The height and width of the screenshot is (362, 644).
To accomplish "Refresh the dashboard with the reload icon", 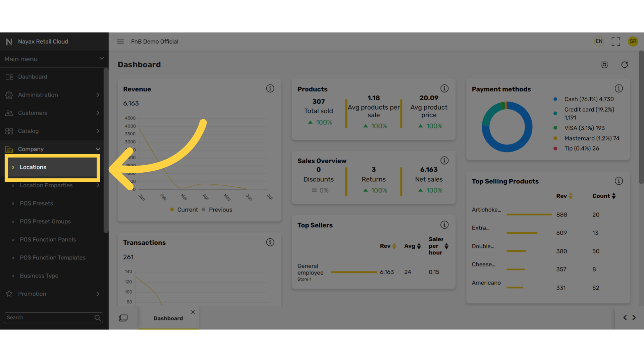I will pos(625,65).
